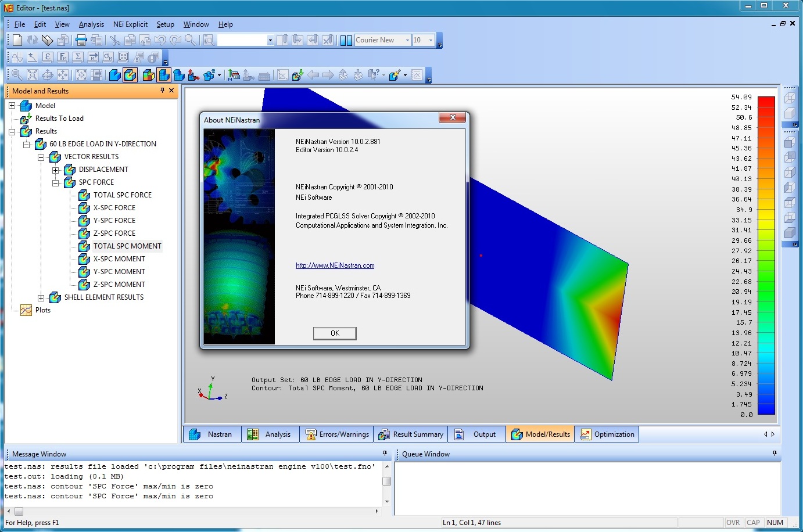Click the multicolor element cube icon
This screenshot has height=532, width=803.
click(149, 75)
